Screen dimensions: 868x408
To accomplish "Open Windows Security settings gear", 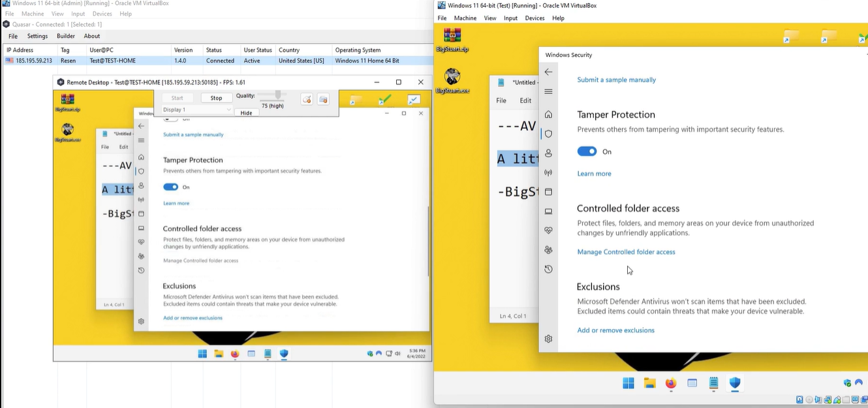I will point(548,338).
